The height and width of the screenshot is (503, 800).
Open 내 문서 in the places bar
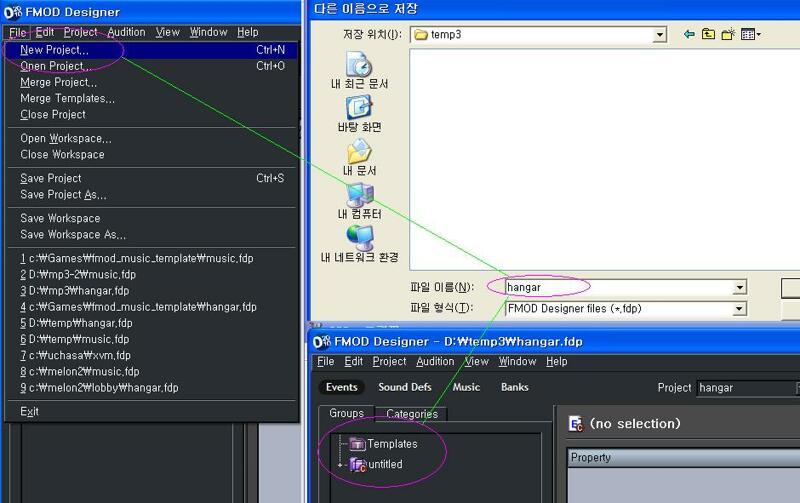click(359, 157)
